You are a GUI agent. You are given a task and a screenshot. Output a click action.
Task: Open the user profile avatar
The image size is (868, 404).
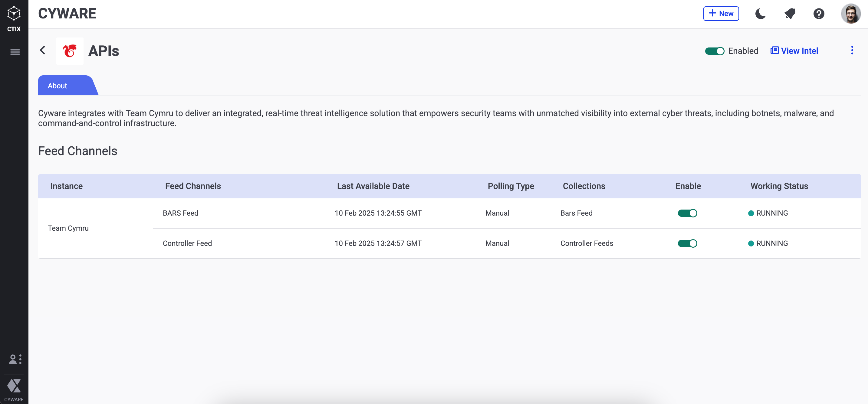point(850,14)
